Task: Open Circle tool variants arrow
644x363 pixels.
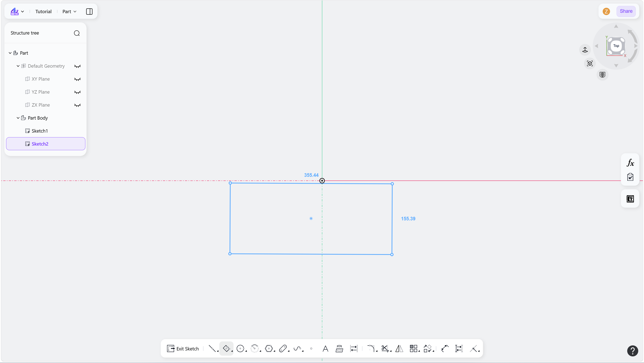Action: (246, 351)
